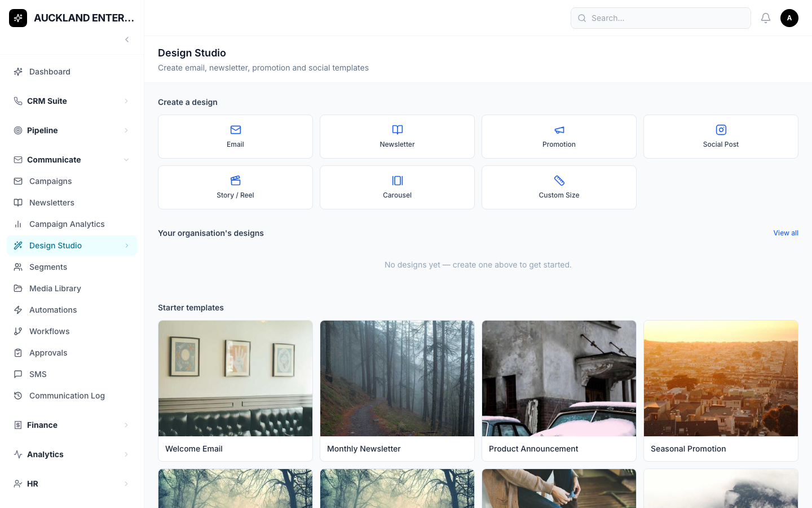Create a Story / Reel design
Image resolution: width=812 pixels, height=508 pixels.
pos(235,187)
